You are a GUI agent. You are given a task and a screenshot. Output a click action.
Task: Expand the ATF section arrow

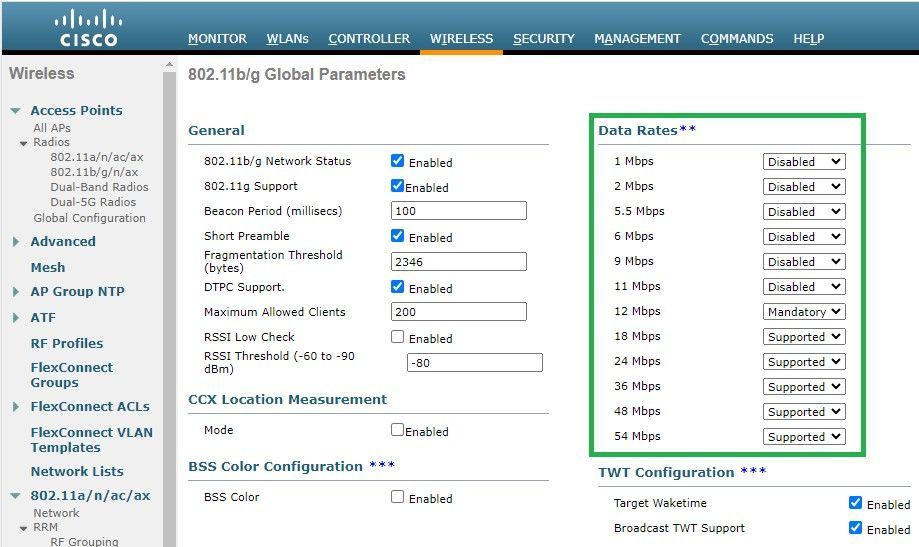tap(16, 318)
